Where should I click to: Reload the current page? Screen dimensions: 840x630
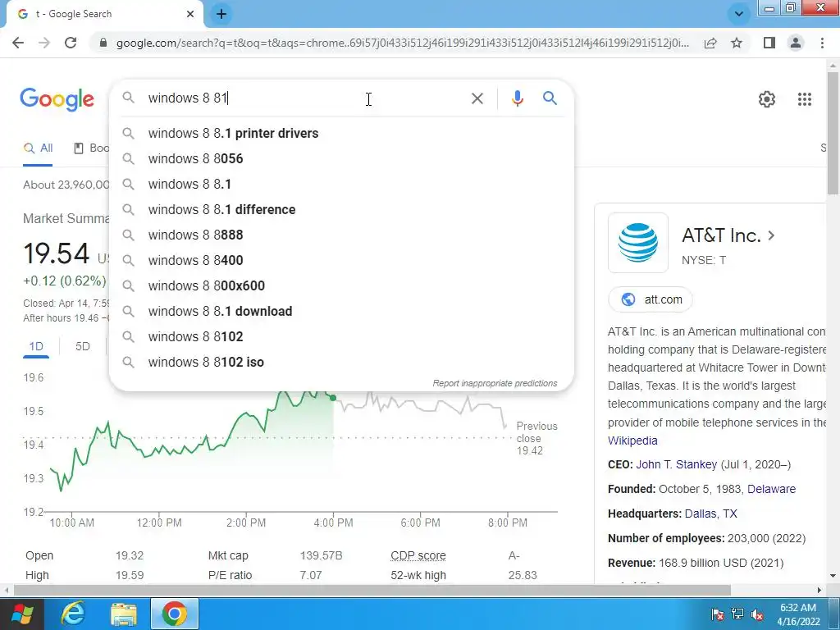(71, 43)
